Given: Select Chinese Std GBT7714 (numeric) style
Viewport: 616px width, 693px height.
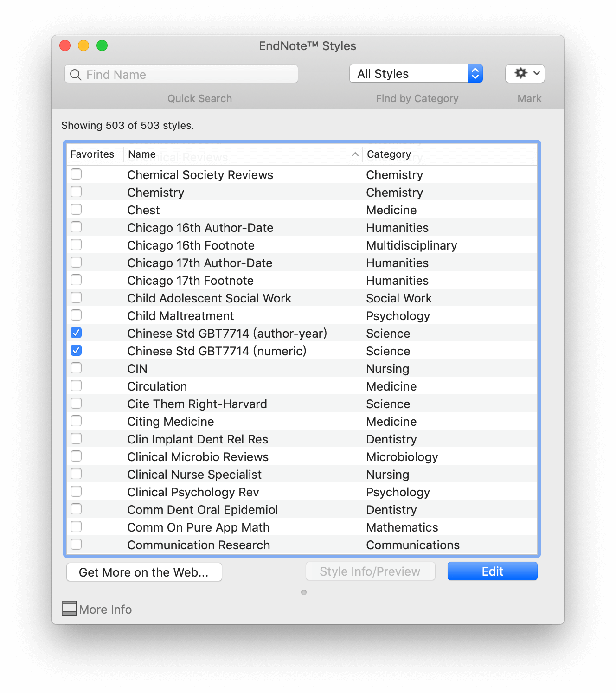Looking at the screenshot, I should point(217,351).
